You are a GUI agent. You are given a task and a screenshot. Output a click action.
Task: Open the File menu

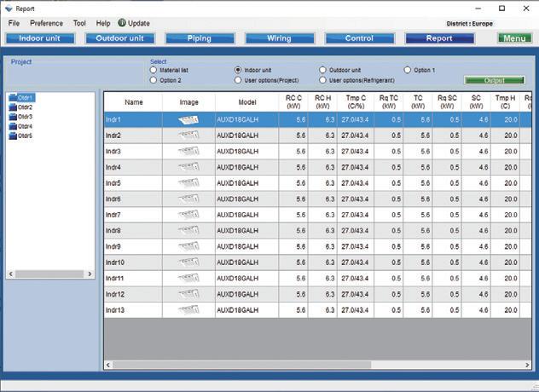(14, 23)
